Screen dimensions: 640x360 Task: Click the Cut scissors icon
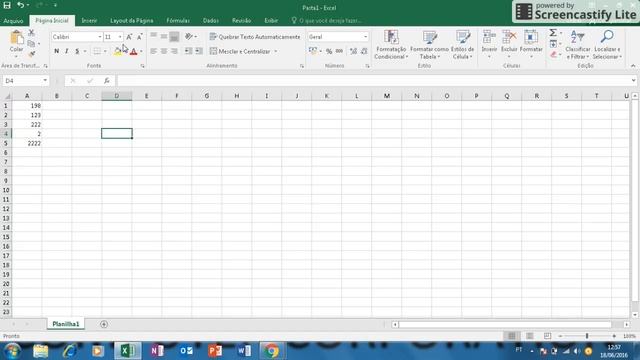(x=31, y=33)
